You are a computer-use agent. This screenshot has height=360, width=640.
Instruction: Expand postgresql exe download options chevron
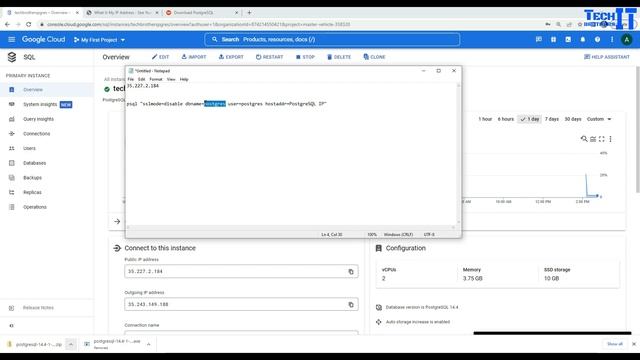coord(149,344)
